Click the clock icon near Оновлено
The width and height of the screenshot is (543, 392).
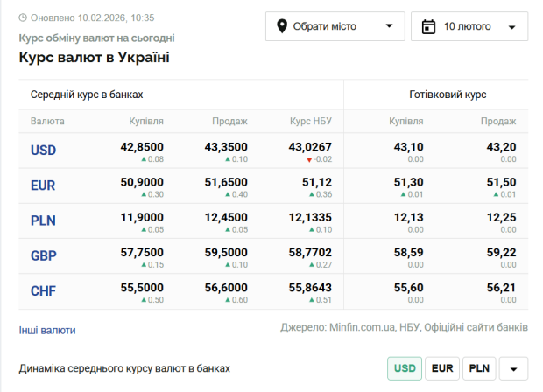tap(23, 17)
